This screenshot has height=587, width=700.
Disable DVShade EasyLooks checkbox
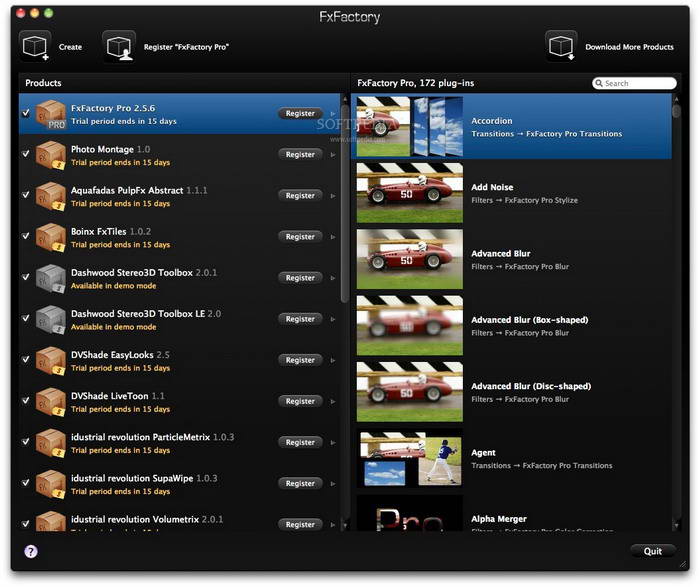(26, 359)
